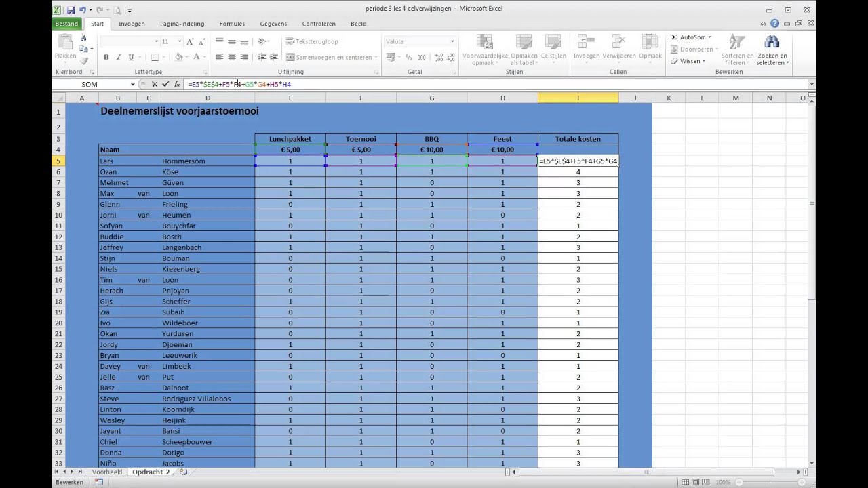Switch to the Pagina-indeling ribbon tab
This screenshot has width=868, height=488.
click(182, 24)
